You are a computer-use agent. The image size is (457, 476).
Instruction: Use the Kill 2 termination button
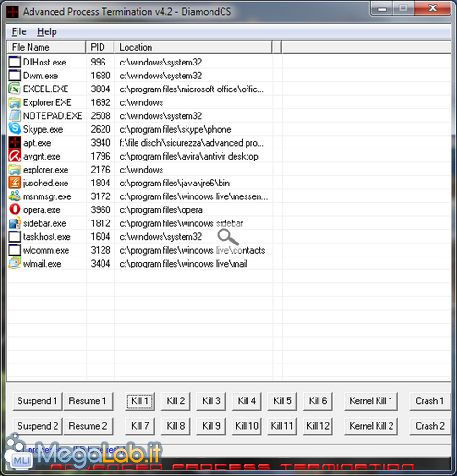[175, 401]
